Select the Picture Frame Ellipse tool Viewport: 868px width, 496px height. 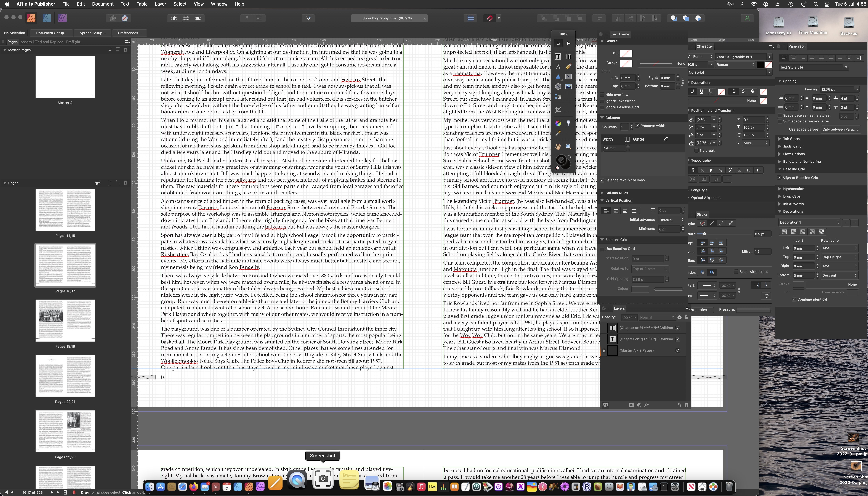click(558, 86)
